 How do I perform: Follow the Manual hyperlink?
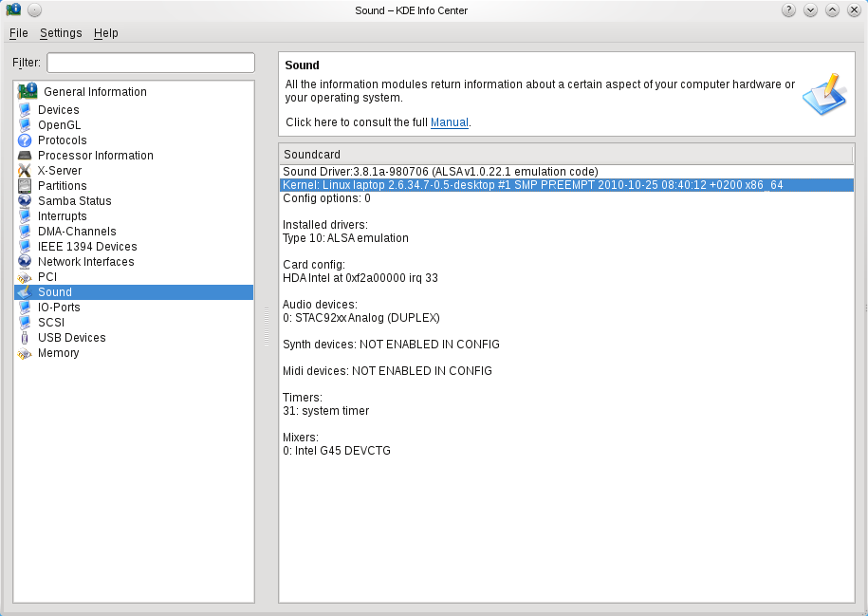[x=450, y=121]
